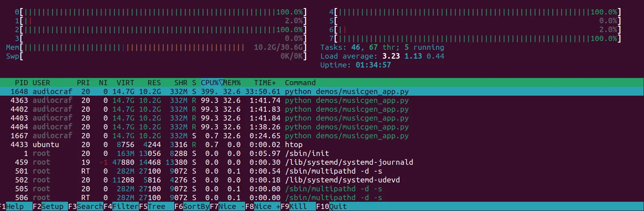Click the 8756 VIRT value

[x=126, y=145]
